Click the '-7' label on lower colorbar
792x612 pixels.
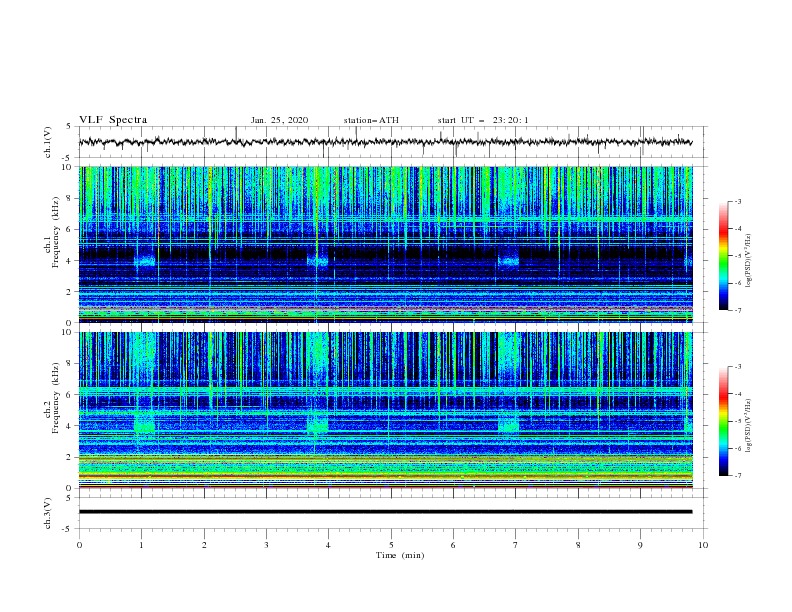[737, 476]
